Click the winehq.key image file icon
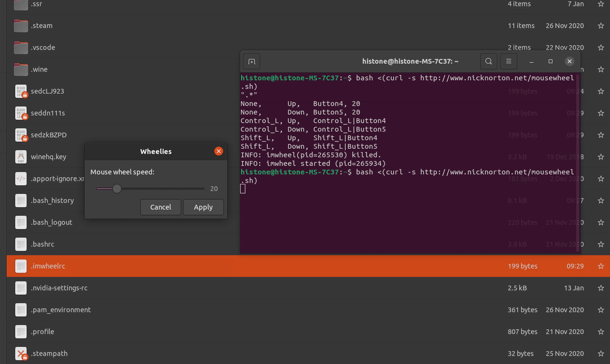 (x=20, y=156)
